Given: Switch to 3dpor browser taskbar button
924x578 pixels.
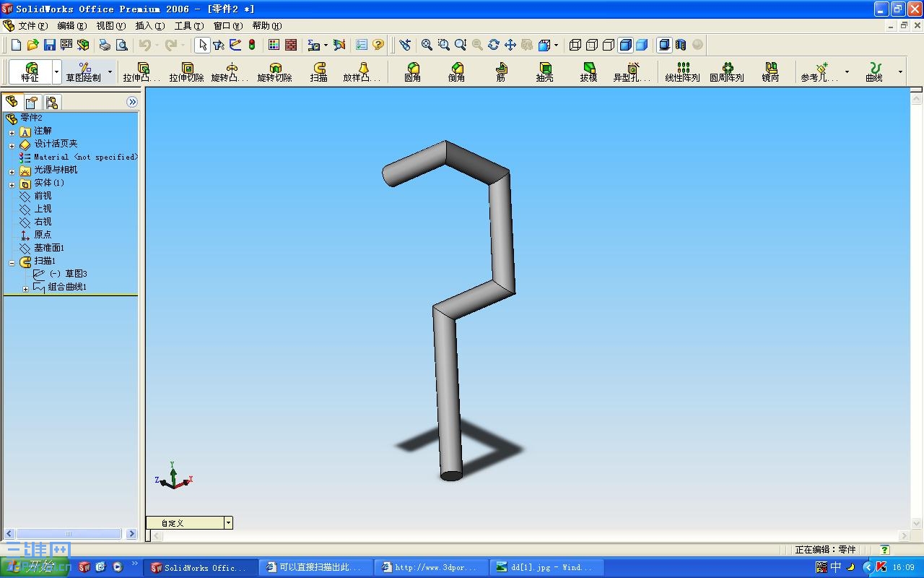Looking at the screenshot, I should coord(431,568).
